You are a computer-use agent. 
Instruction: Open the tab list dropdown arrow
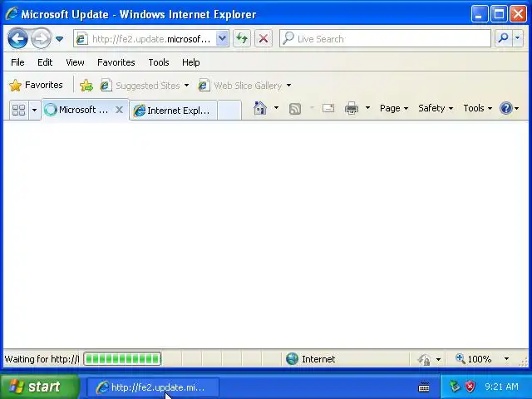[34, 110]
